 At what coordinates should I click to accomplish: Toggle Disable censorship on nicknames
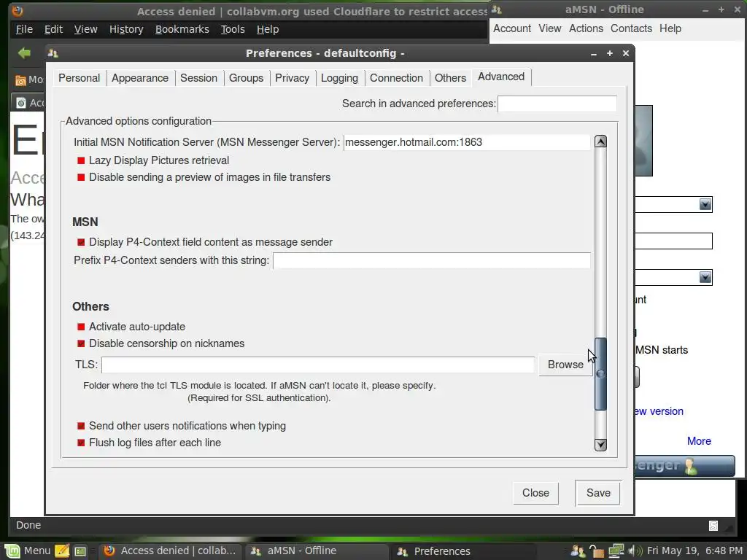pyautogui.click(x=80, y=343)
